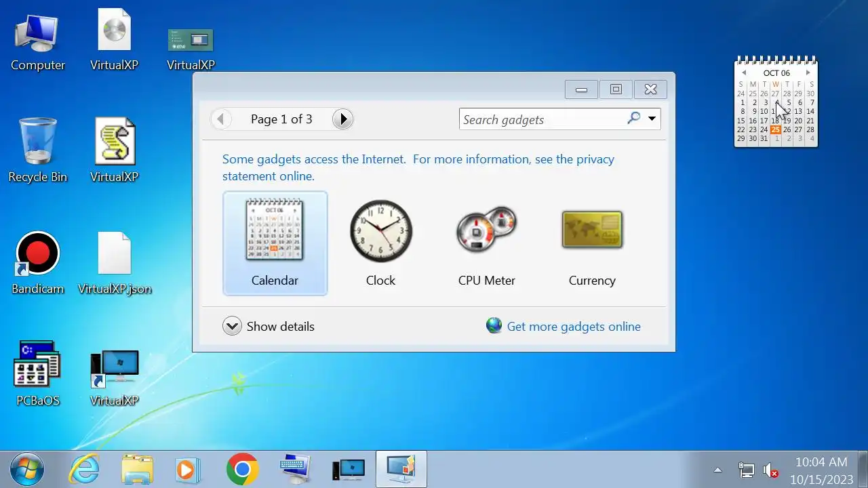Open Windows Media Player from taskbar
The width and height of the screenshot is (868, 488).
(x=187, y=470)
